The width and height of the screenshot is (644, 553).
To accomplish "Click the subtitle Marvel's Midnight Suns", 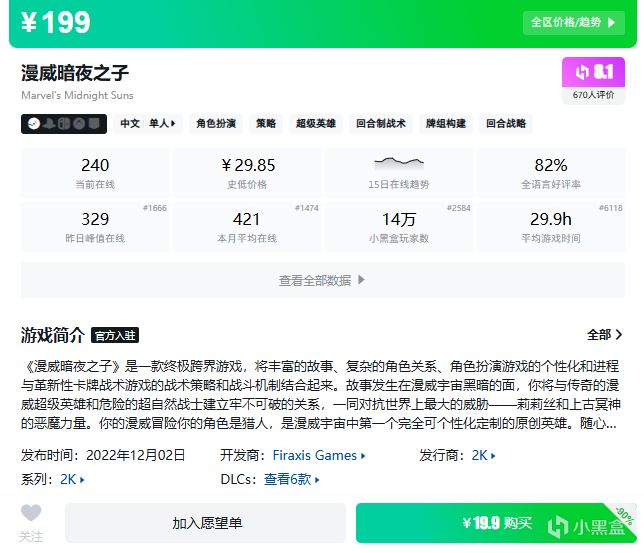I will [77, 95].
